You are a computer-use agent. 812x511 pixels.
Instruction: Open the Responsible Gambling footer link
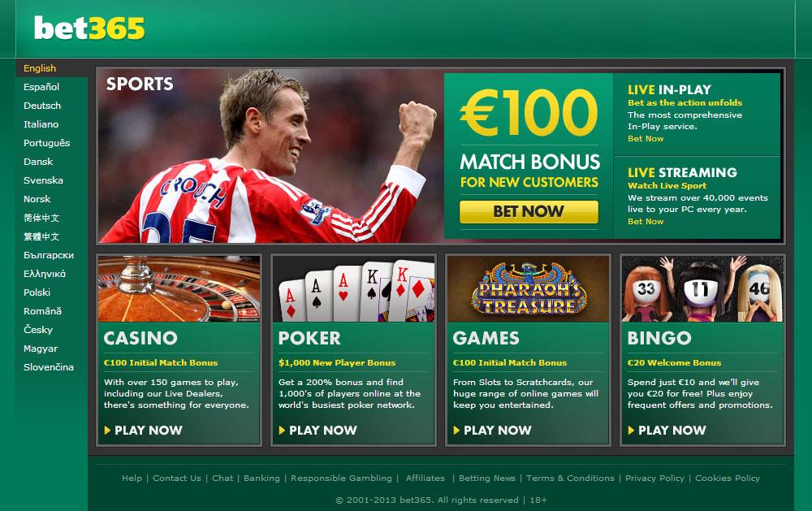(341, 478)
